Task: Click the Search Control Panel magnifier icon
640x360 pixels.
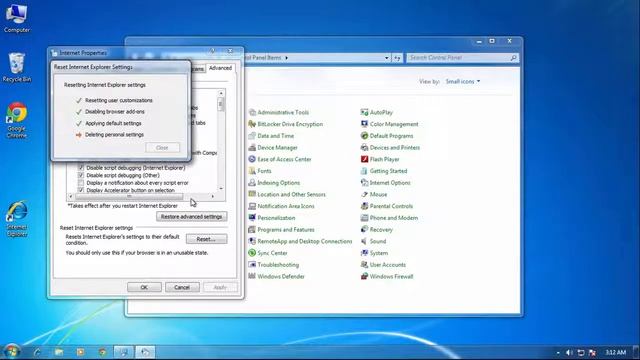Action: 513,58
